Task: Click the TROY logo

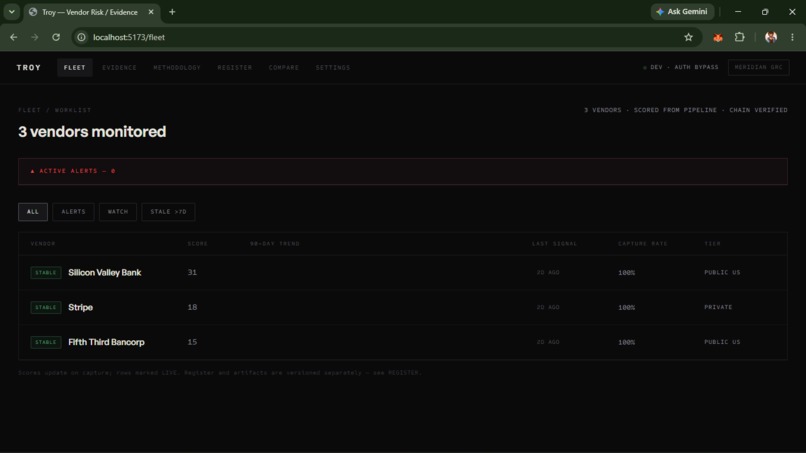Action: (x=29, y=67)
